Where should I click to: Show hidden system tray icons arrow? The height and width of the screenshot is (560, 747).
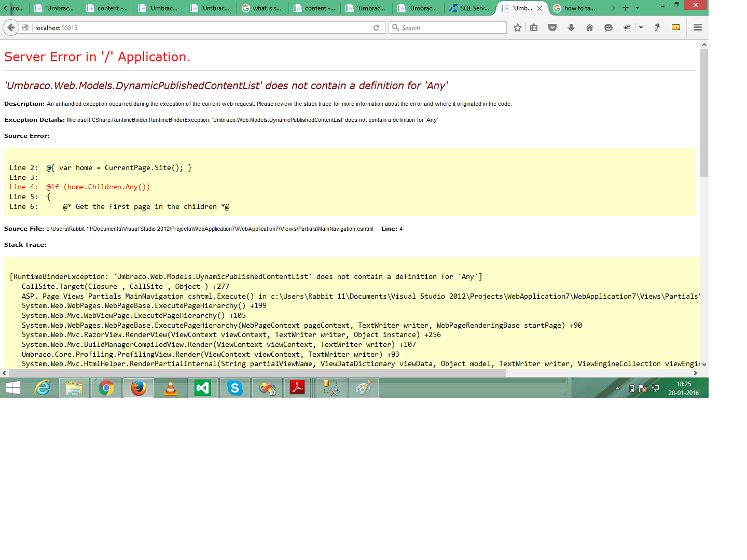click(x=617, y=388)
